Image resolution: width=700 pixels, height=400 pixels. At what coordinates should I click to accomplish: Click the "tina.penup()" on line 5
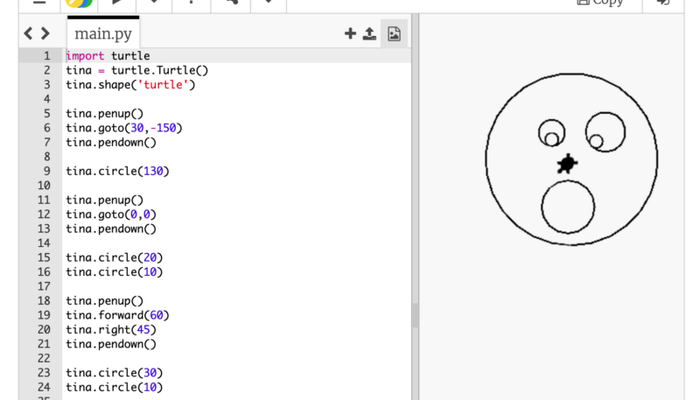point(105,113)
